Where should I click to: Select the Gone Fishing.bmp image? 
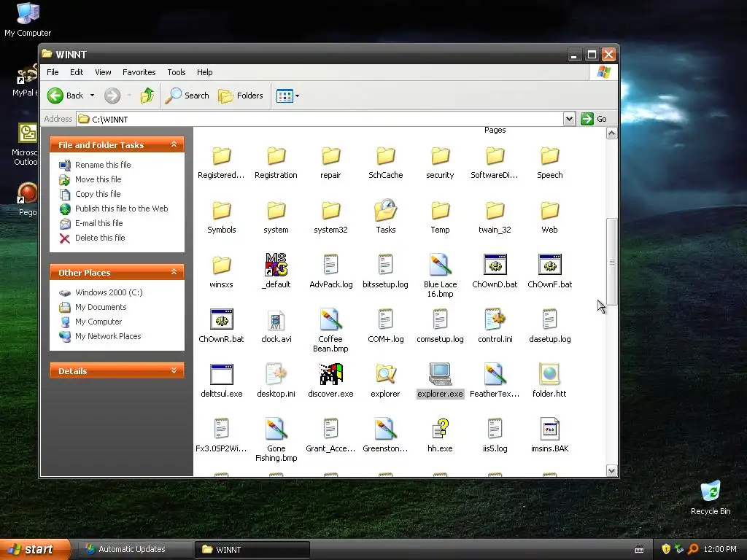coord(276,429)
